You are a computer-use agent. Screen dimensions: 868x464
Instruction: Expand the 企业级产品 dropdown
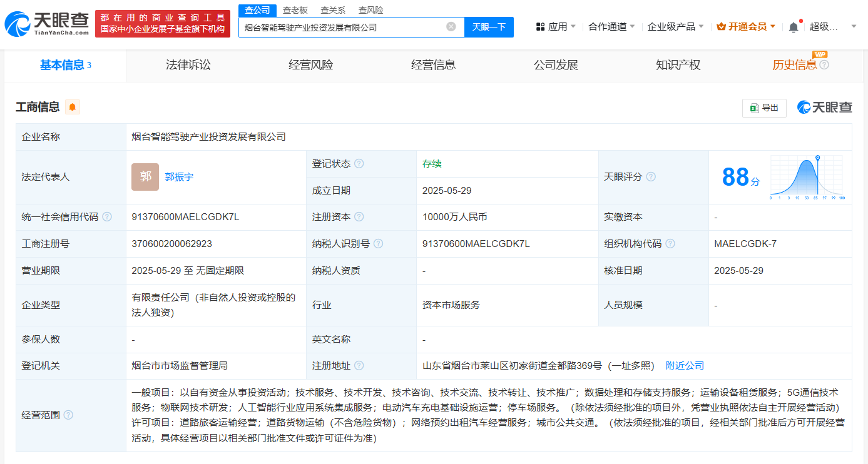[x=675, y=27]
